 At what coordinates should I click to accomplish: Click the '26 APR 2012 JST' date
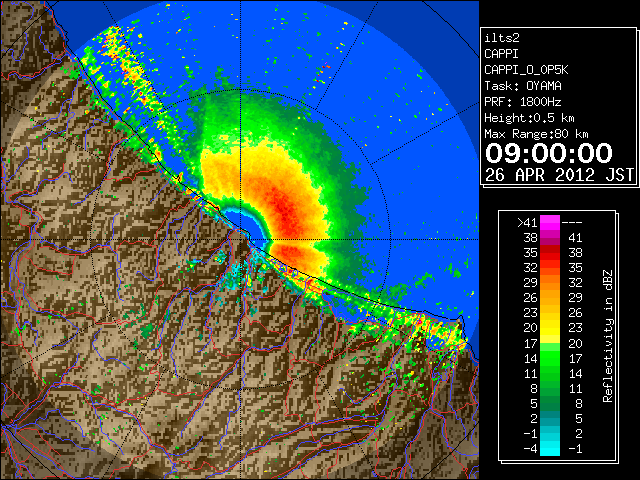point(559,175)
